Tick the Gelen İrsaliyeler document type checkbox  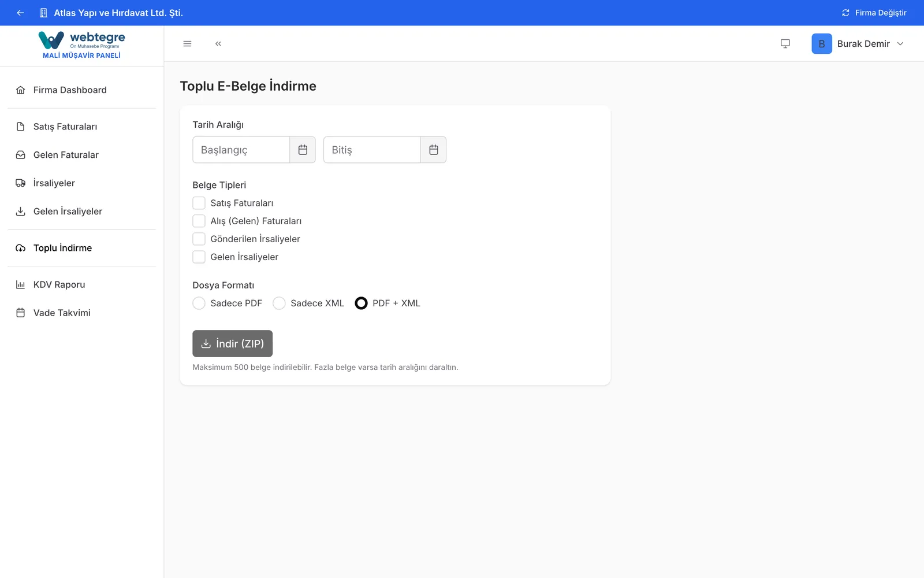(x=199, y=257)
